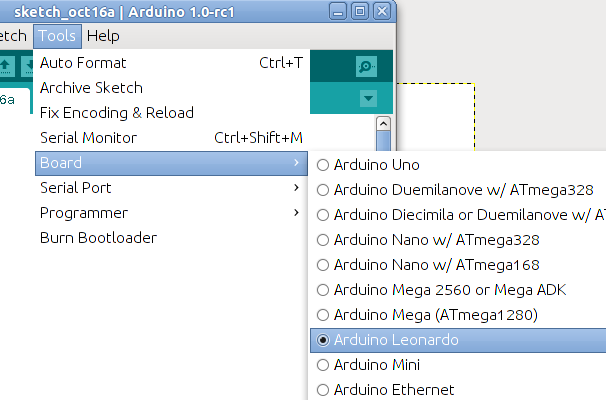Image resolution: width=606 pixels, height=400 pixels.
Task: Select Arduino Uno board
Action: (x=458, y=165)
